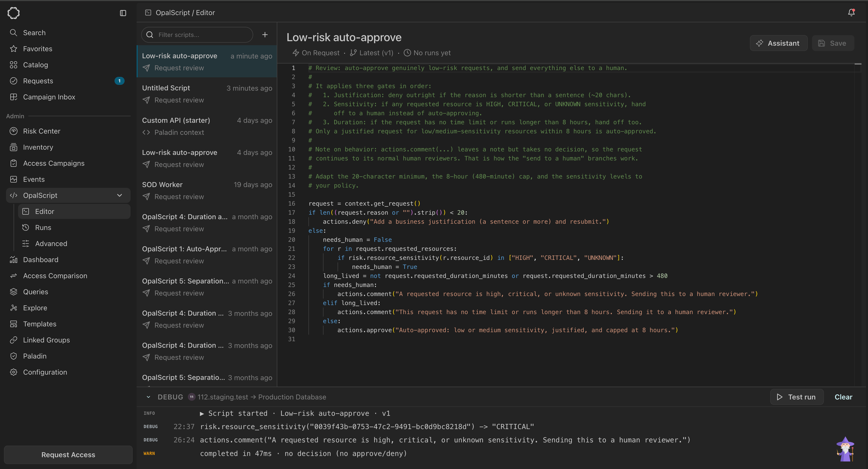Click the Assistant button
868x469 pixels.
[x=778, y=43]
